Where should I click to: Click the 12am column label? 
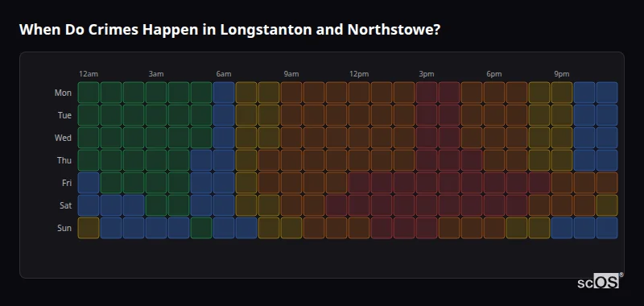pyautogui.click(x=89, y=74)
